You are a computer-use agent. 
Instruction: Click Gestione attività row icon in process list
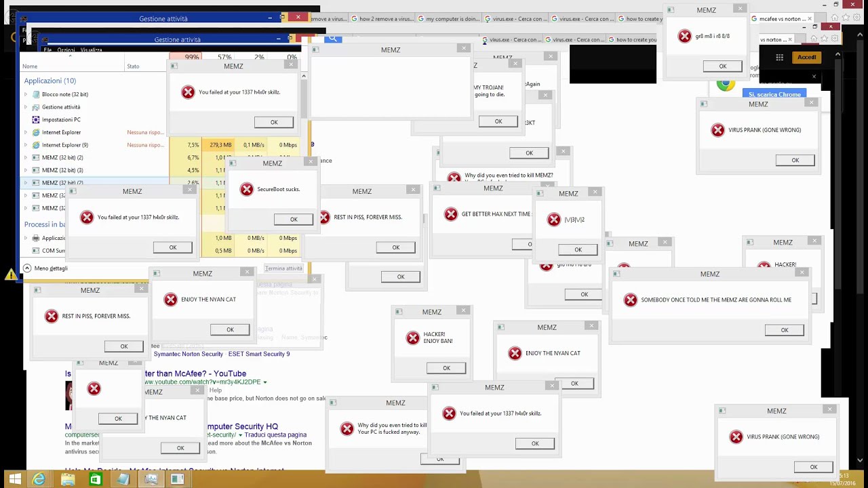[x=35, y=107]
